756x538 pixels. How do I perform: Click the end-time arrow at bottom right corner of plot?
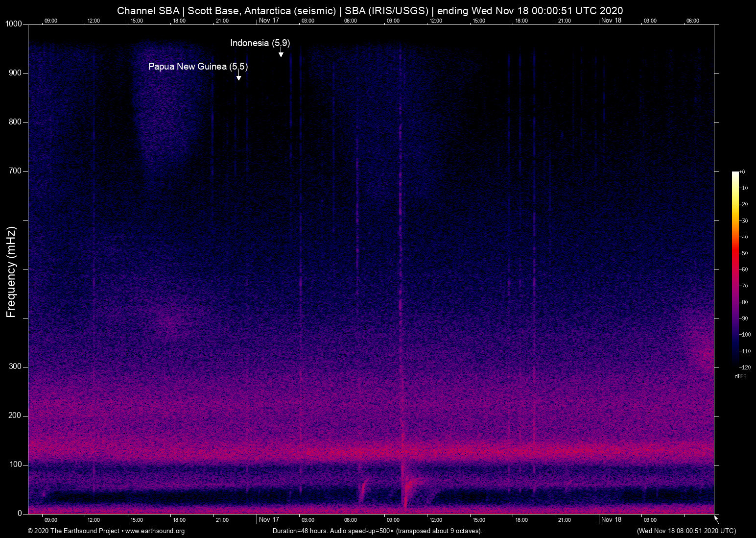(x=716, y=518)
